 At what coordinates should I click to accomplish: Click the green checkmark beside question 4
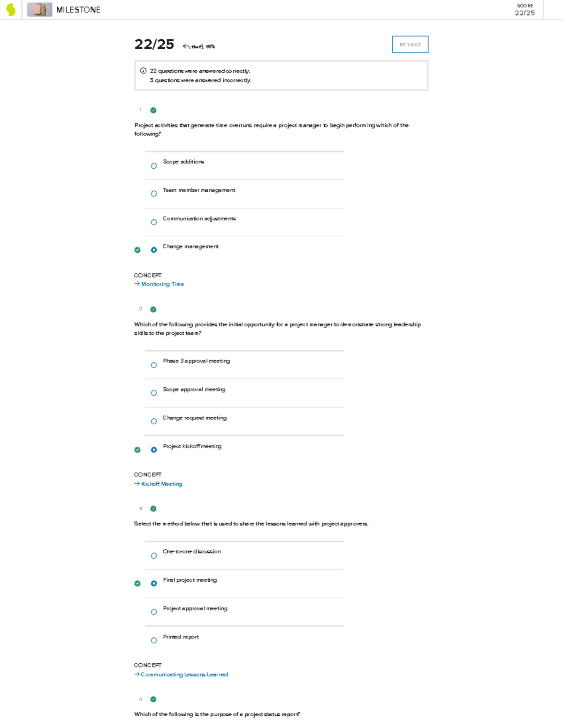(x=153, y=699)
